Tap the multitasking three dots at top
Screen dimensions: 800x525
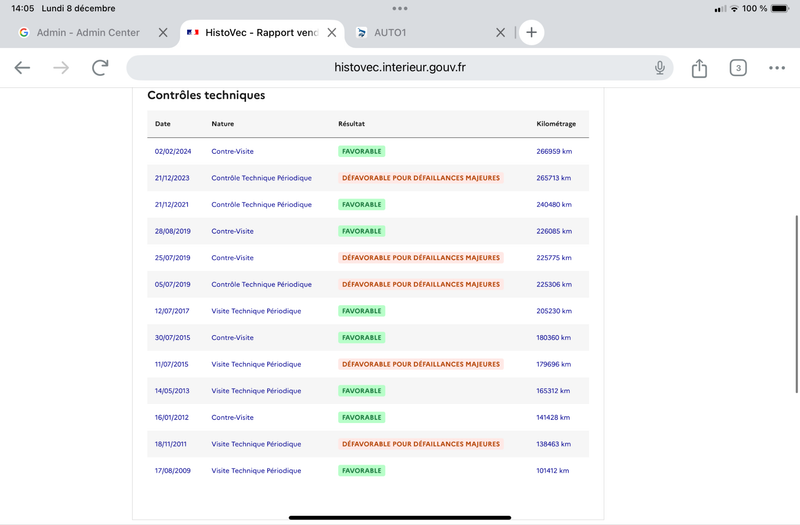400,8
